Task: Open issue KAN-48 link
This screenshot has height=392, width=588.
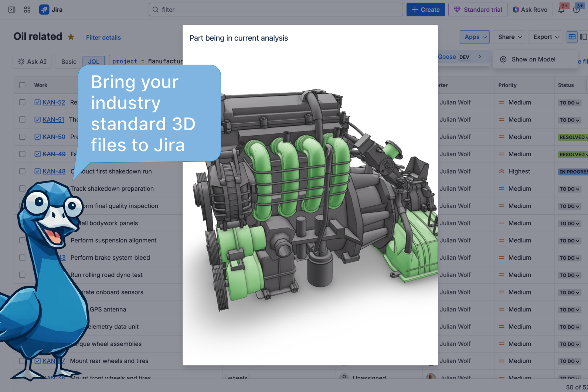Action: 54,171
